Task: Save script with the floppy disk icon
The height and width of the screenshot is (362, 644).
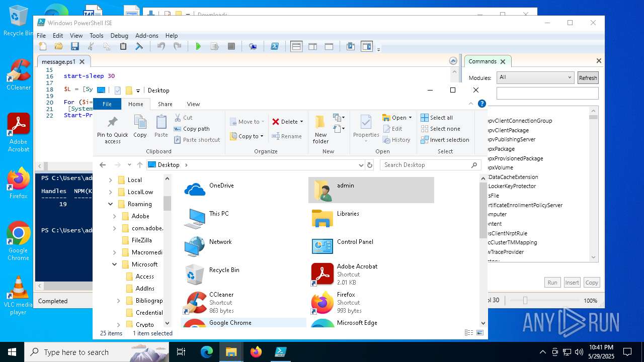Action: click(x=75, y=46)
